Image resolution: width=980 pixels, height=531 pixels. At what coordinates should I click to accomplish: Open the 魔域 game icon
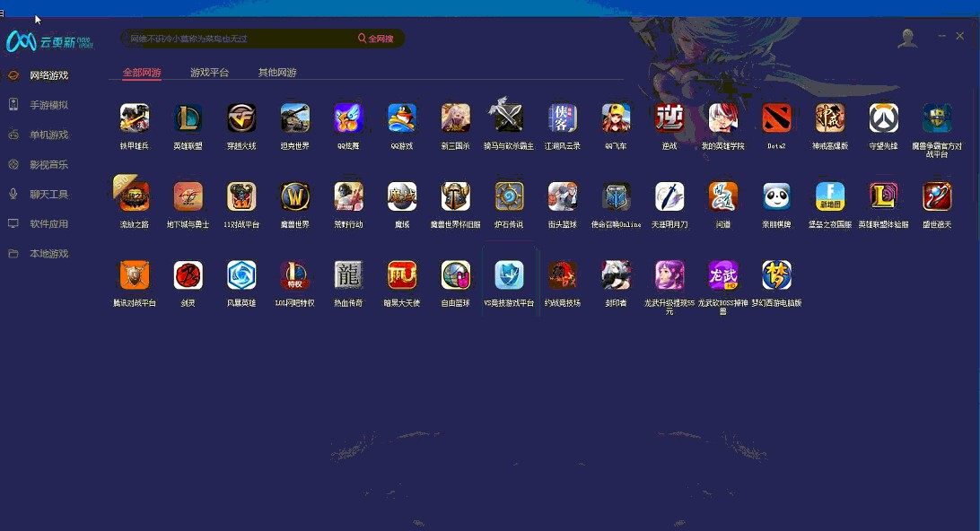[x=402, y=196]
